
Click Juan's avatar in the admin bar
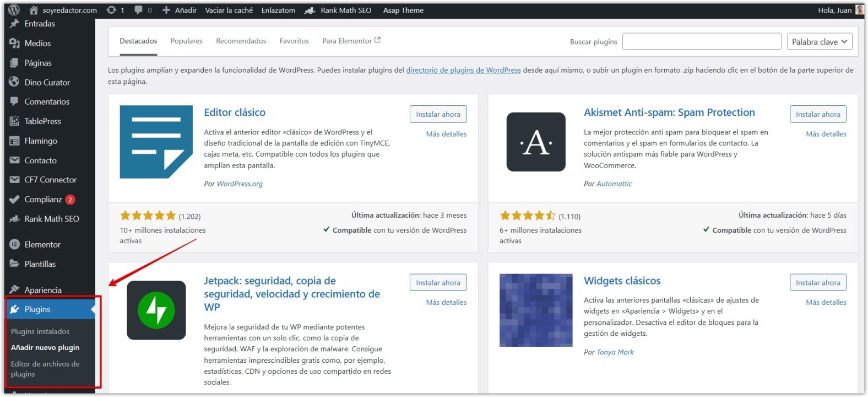859,10
